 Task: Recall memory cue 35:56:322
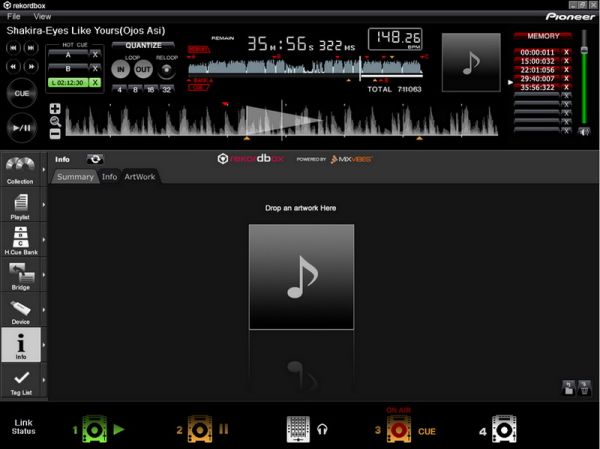[x=537, y=87]
